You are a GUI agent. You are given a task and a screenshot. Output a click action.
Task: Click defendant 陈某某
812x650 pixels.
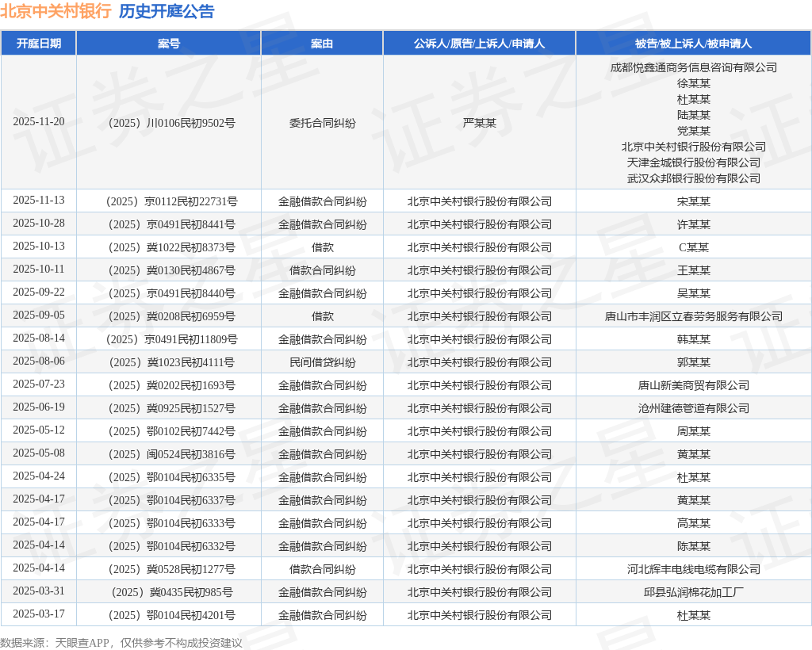pos(693,546)
